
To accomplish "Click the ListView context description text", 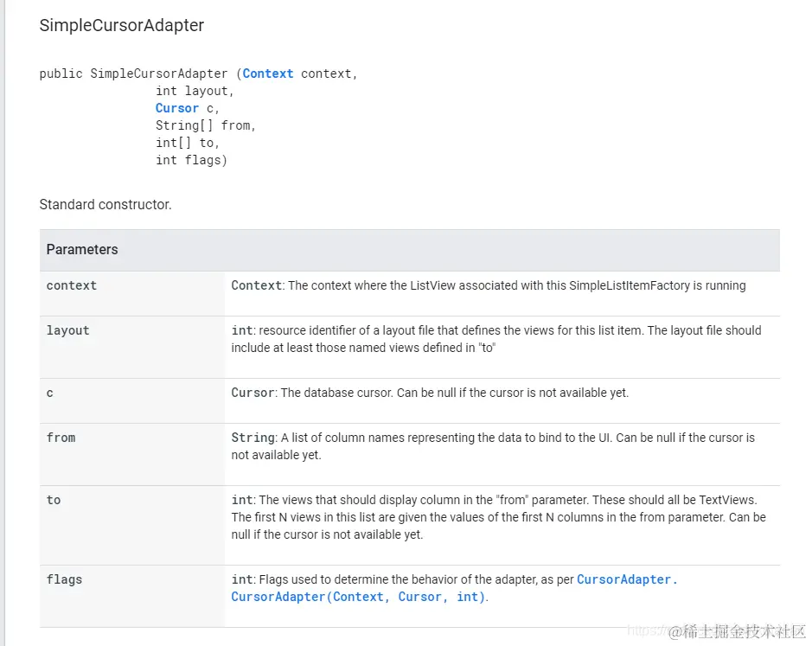I will pos(489,285).
